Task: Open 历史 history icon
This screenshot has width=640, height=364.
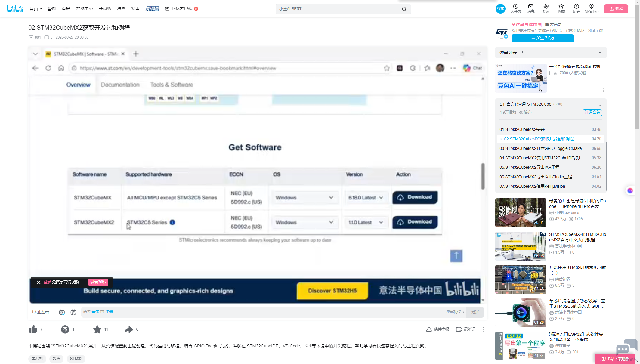Action: coord(576,8)
